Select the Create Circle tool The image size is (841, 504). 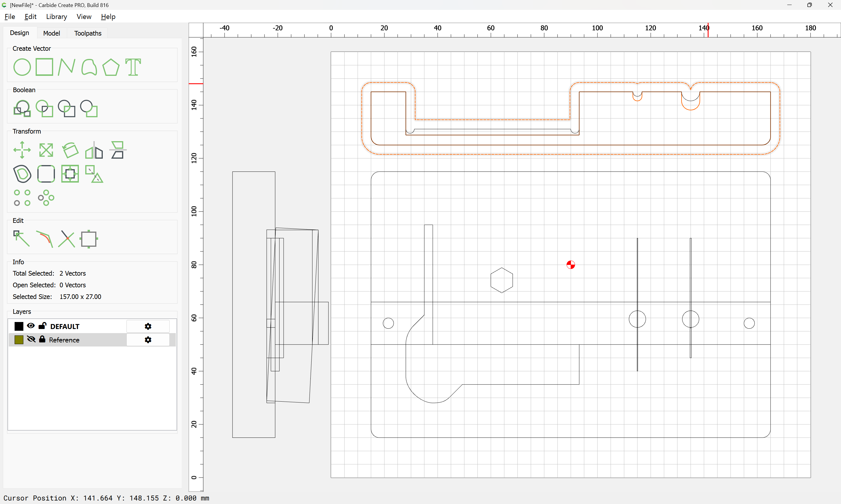22,67
